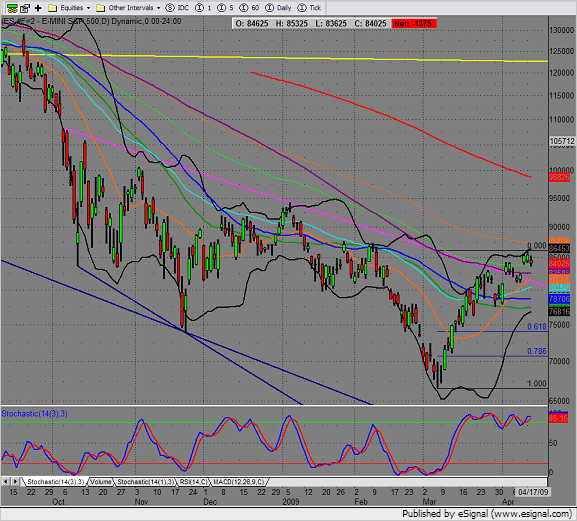Viewport: 577px width, 521px height.
Task: Click the black plus add icon
Action: point(38,8)
